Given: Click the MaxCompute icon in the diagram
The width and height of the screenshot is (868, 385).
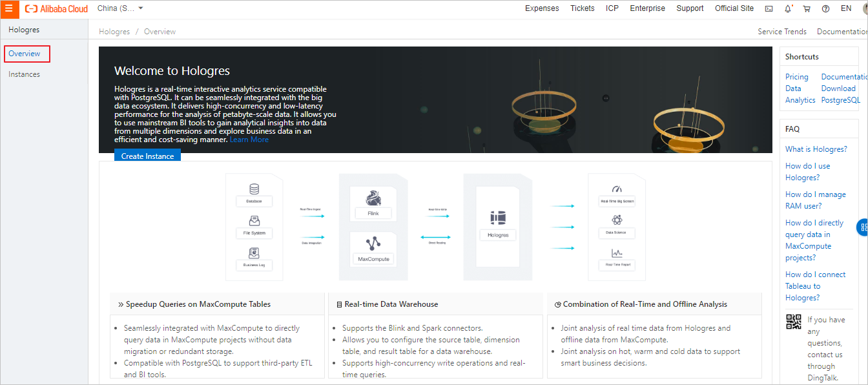Looking at the screenshot, I should point(373,244).
